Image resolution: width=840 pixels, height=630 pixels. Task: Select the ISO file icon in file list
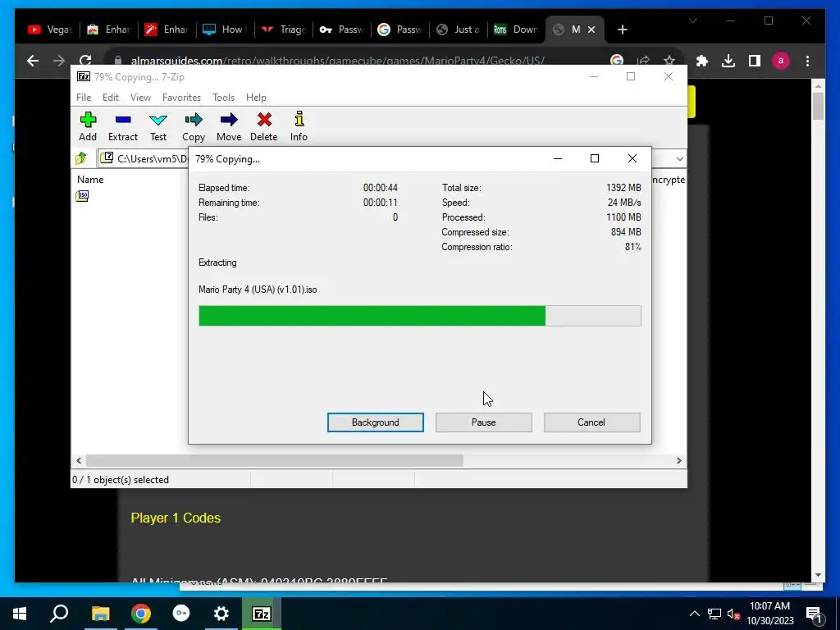pos(83,196)
